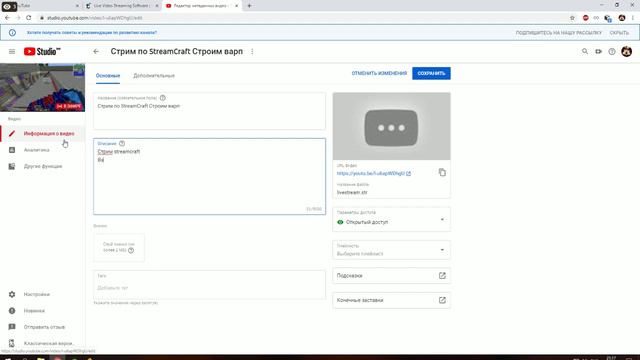This screenshot has width=640, height=360.
Task: Select Информация о видео in the sidebar
Action: coord(42,133)
